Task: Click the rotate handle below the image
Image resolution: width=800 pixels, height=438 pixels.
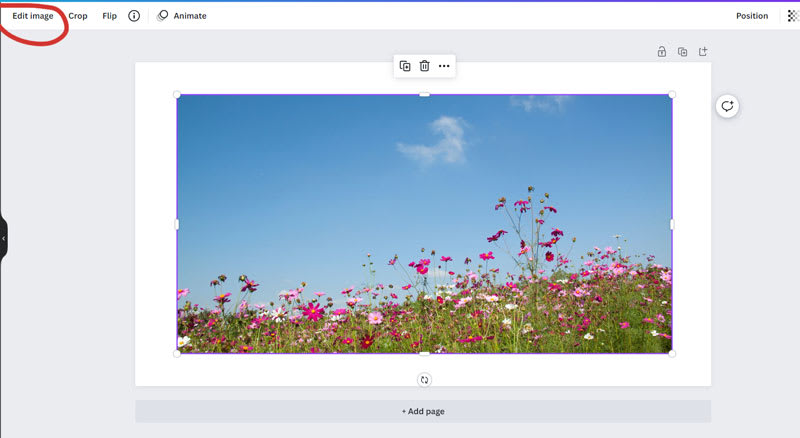Action: point(424,380)
